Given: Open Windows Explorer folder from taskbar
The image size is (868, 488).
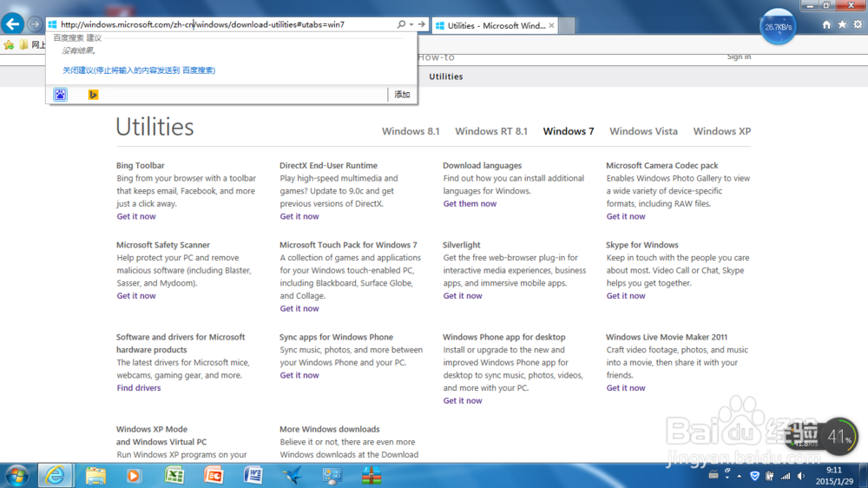Looking at the screenshot, I should click(95, 476).
